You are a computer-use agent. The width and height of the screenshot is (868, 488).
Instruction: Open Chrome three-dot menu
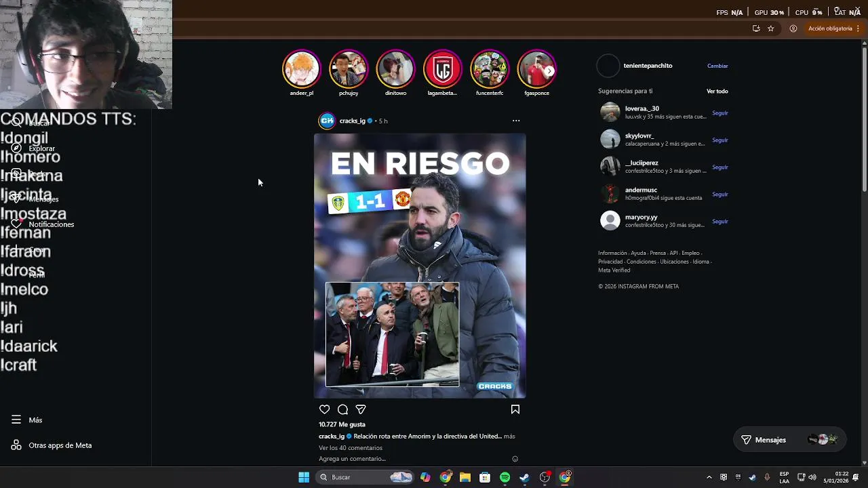(859, 28)
